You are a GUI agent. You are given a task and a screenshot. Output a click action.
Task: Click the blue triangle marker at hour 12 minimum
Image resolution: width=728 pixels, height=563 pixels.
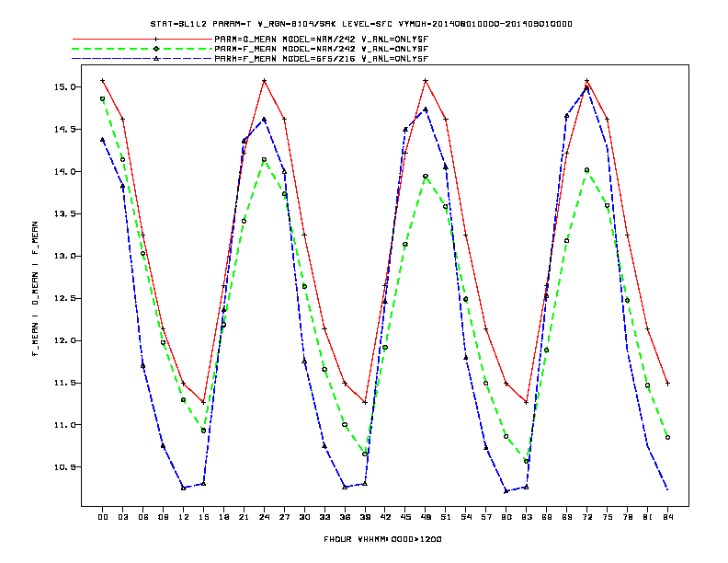184,488
